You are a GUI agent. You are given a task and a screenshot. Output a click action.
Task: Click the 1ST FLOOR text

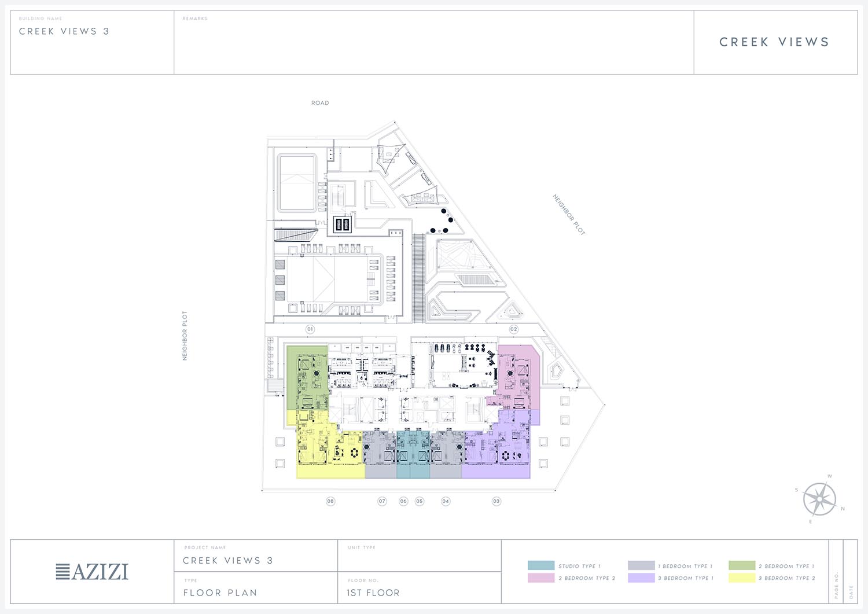click(x=373, y=593)
